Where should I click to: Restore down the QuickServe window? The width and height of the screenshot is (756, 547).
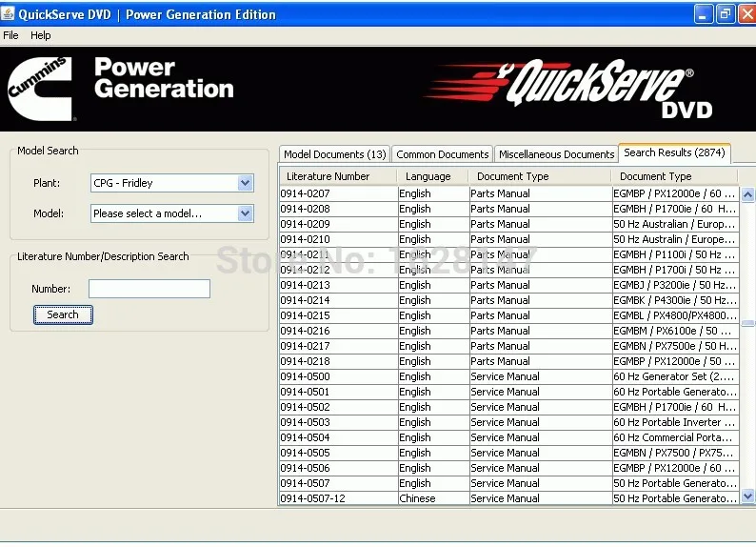[726, 14]
